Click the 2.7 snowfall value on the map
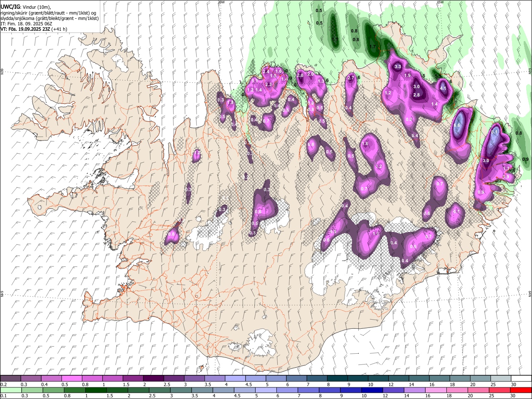 point(351,78)
